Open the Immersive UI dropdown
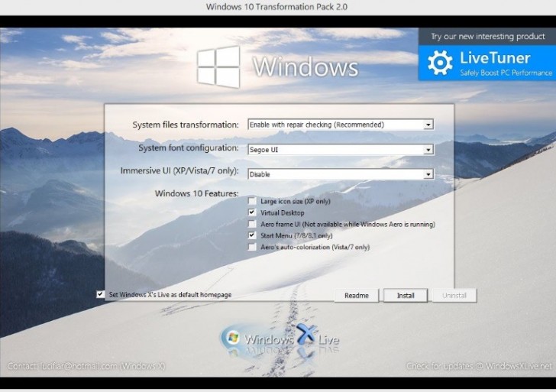 click(x=341, y=174)
